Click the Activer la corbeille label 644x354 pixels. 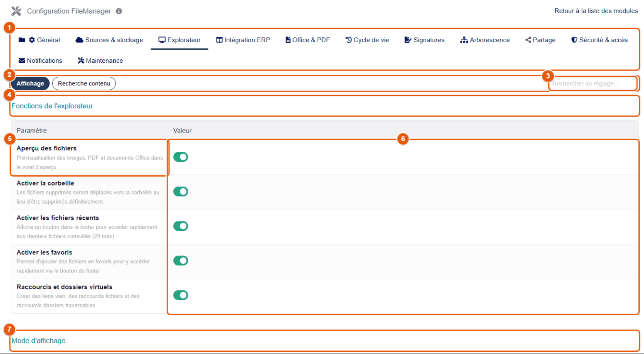45,183
